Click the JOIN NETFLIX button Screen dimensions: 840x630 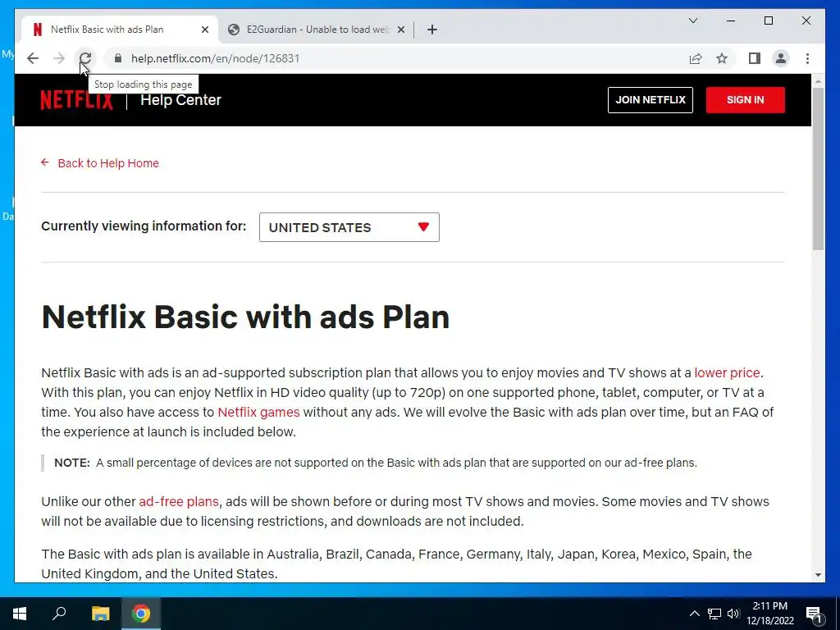coord(650,100)
